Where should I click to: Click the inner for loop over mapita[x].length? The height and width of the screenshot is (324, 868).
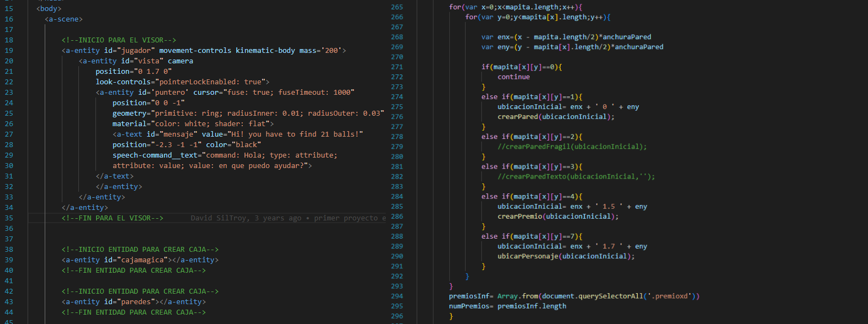click(538, 17)
